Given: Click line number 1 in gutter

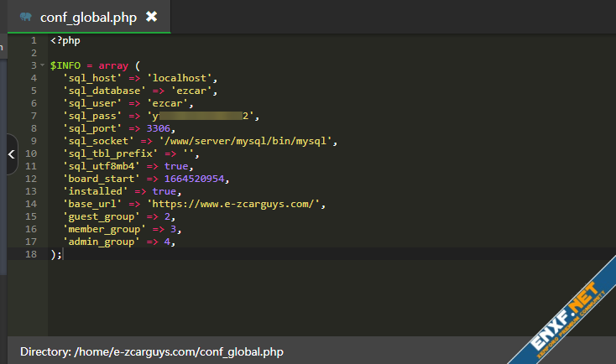Looking at the screenshot, I should pyautogui.click(x=33, y=40).
